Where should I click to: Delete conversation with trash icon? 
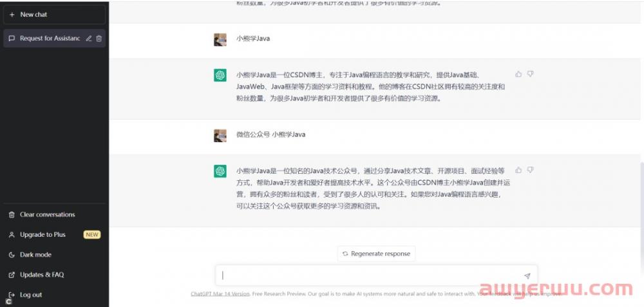[x=99, y=38]
